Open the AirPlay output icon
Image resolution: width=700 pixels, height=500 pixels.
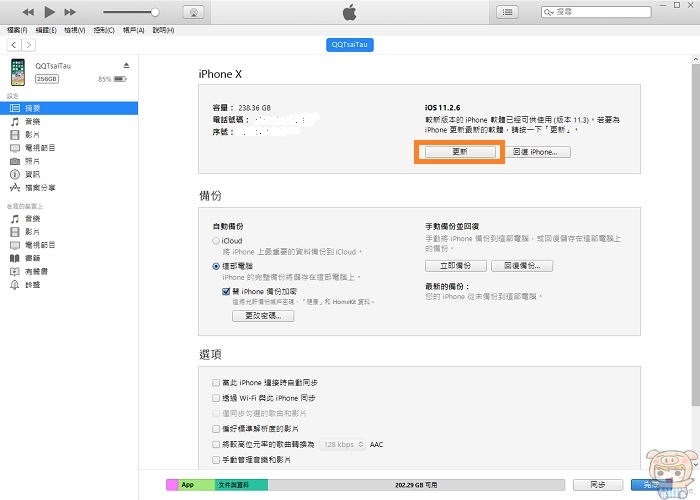point(194,12)
